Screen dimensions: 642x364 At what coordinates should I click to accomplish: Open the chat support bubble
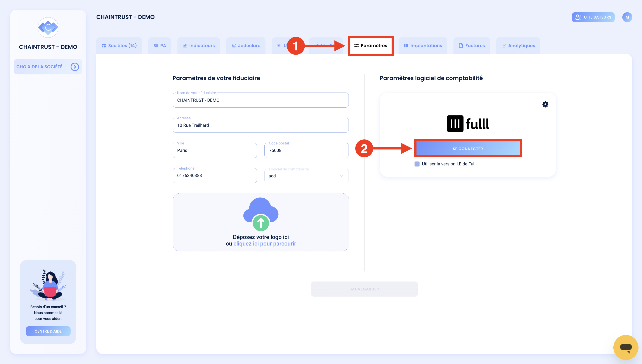coord(625,347)
